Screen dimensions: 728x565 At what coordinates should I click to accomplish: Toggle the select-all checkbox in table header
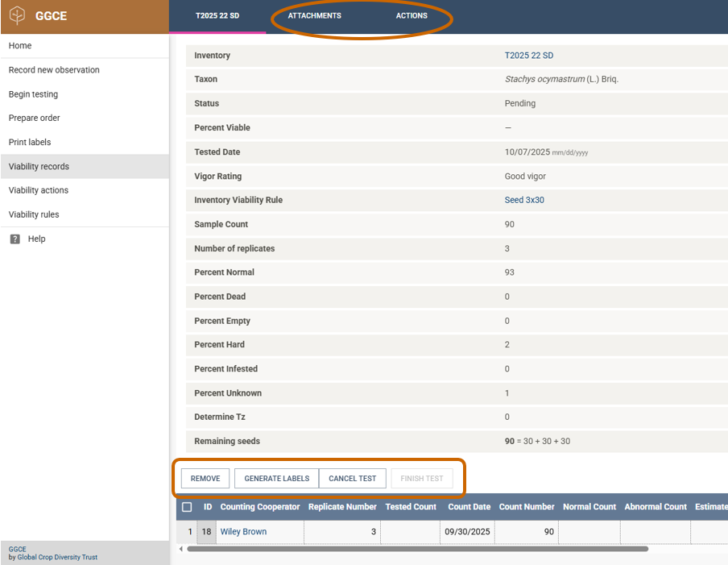(187, 507)
